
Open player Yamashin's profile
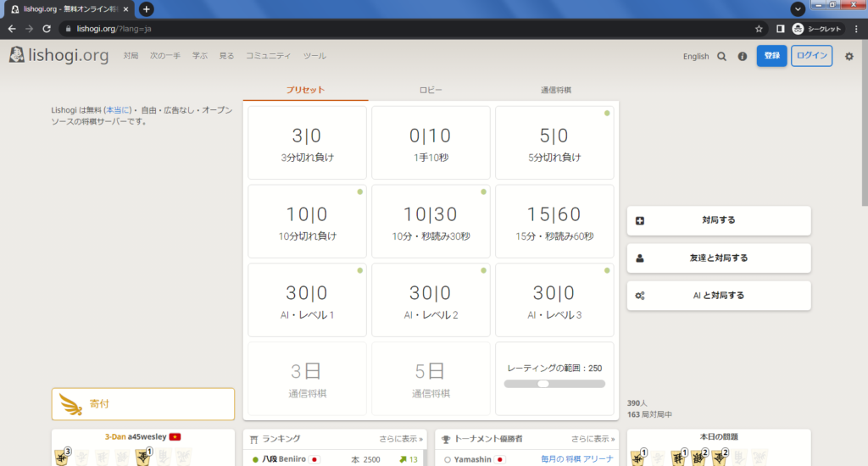pos(472,459)
